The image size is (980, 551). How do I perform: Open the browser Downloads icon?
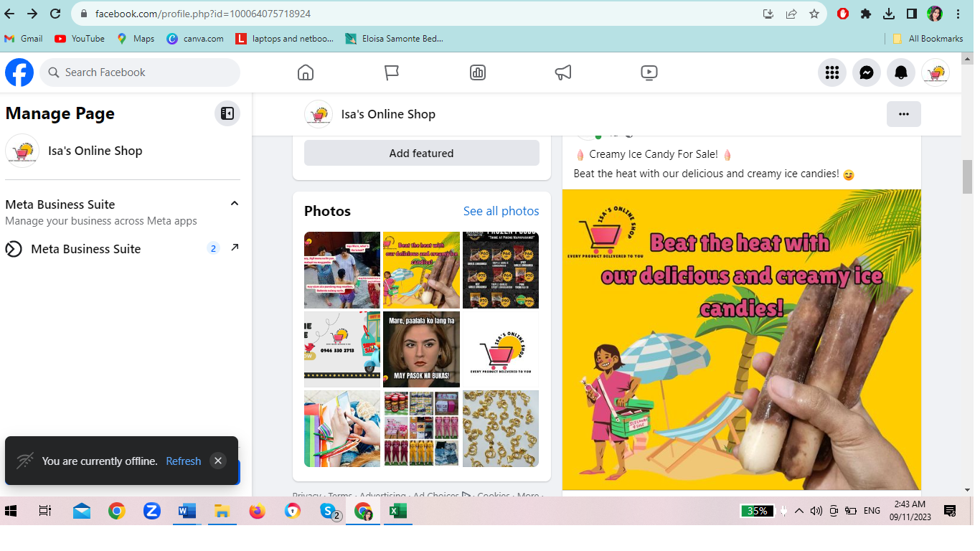click(889, 14)
